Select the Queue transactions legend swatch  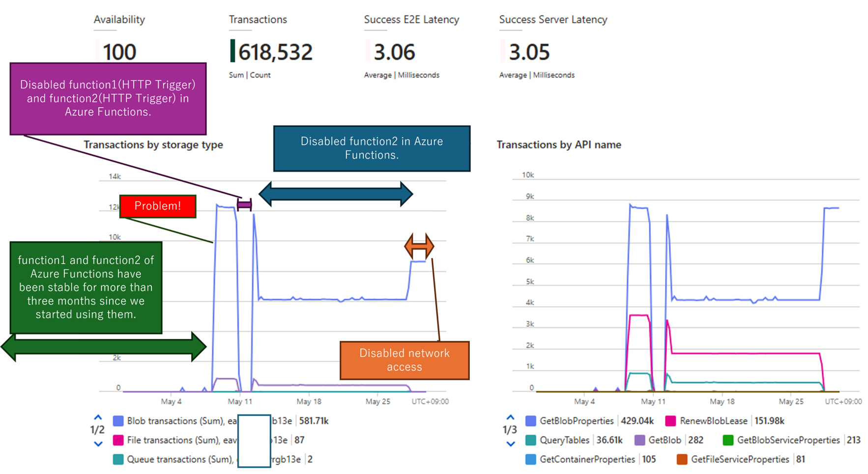click(x=118, y=459)
